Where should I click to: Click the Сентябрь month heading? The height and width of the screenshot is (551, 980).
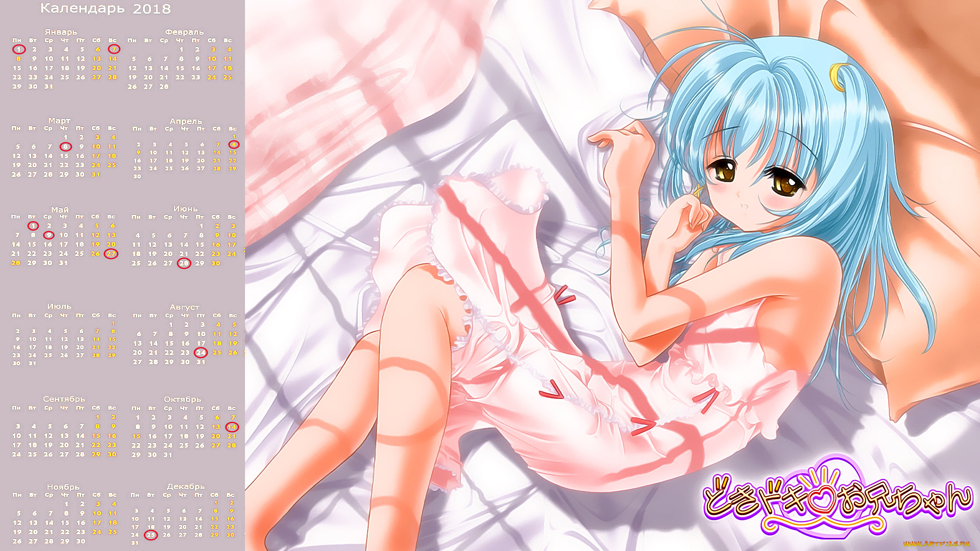(x=64, y=399)
